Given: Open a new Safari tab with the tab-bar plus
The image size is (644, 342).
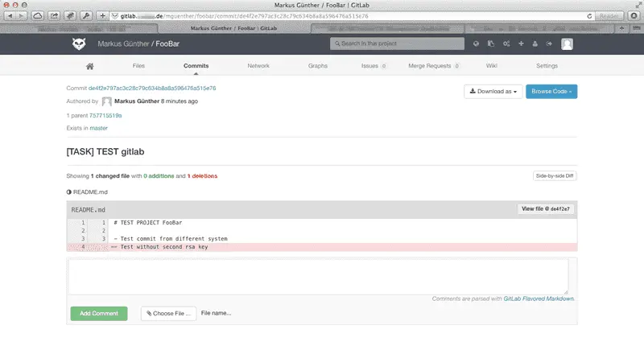Looking at the screenshot, I should click(x=621, y=28).
